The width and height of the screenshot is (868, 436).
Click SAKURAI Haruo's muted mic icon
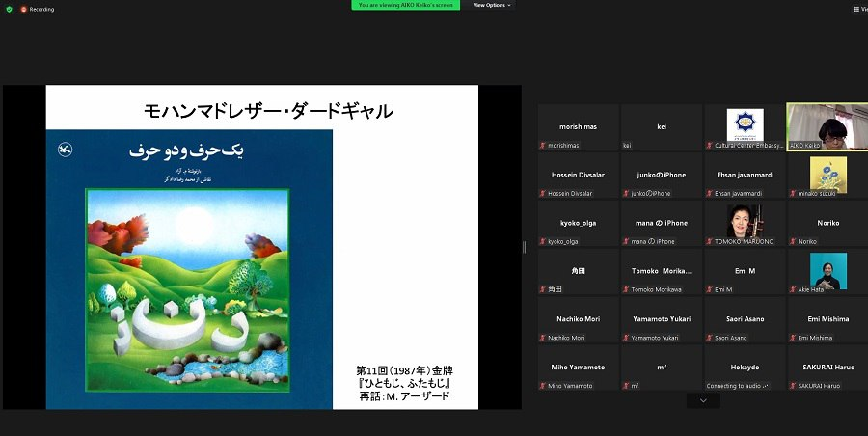792,386
